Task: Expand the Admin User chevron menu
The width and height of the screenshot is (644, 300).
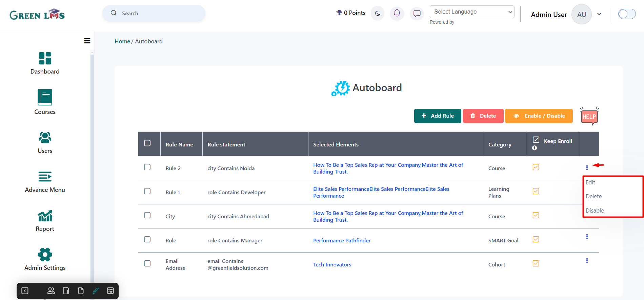Action: (x=599, y=14)
